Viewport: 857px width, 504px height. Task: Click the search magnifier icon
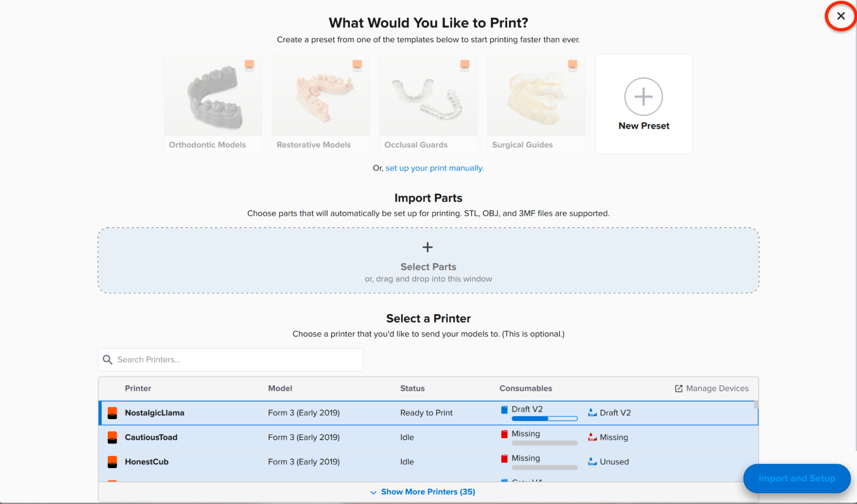(x=108, y=360)
